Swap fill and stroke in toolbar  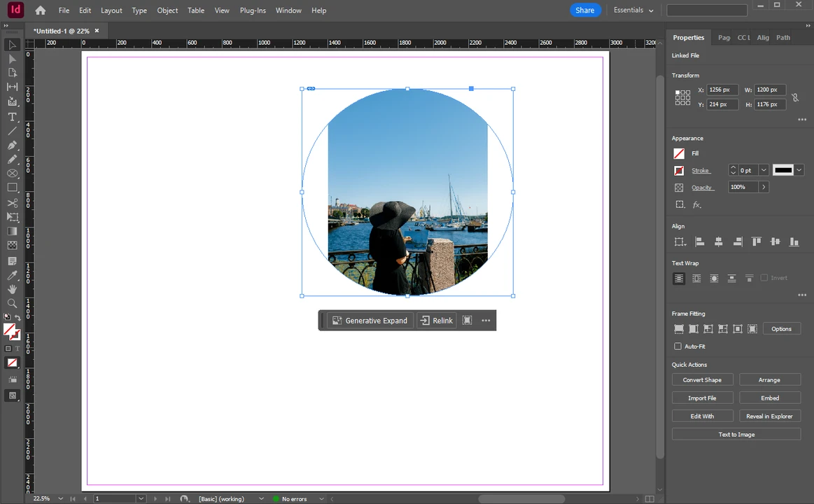point(17,318)
